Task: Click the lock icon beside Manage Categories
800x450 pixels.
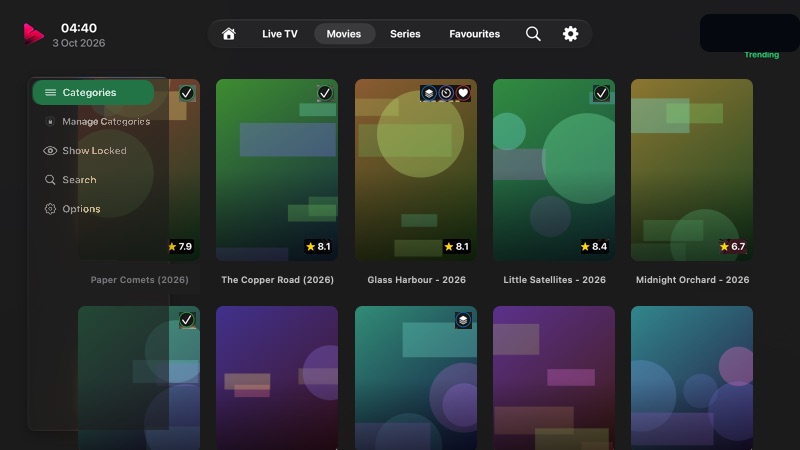Action: pos(50,121)
